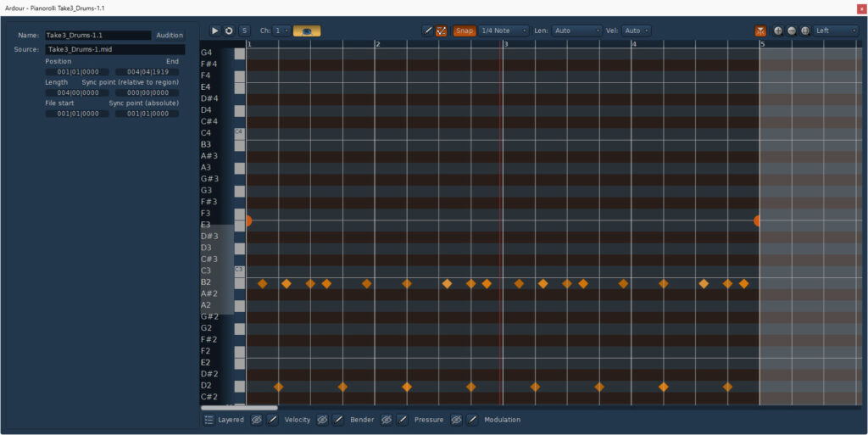Toggle the orange follow-playhead icon
868x435 pixels.
(x=760, y=31)
